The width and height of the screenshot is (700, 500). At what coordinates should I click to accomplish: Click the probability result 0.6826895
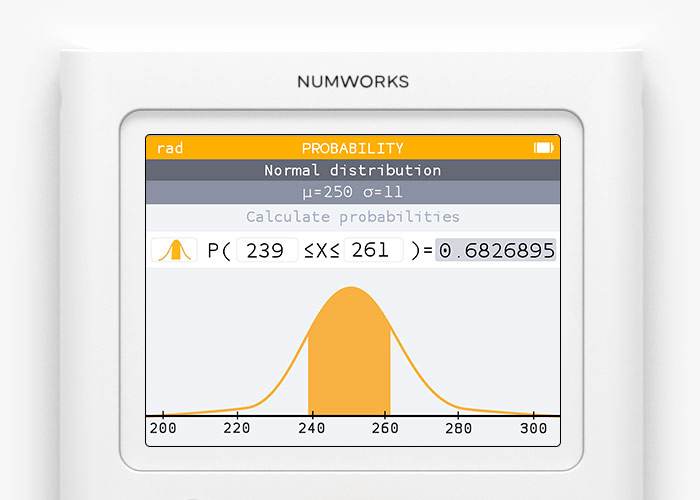(x=496, y=250)
